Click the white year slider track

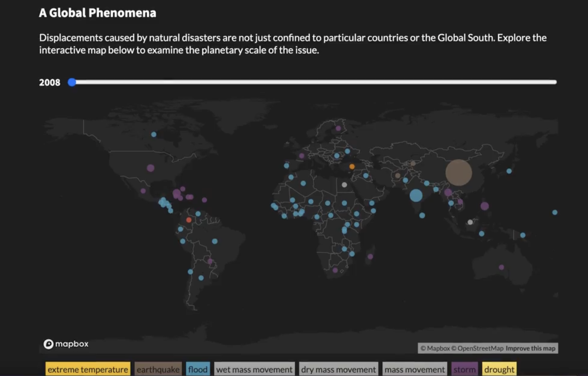(x=314, y=82)
